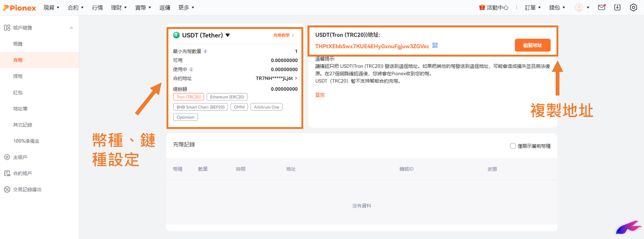
Task: Open 主帳戶 in the sidebar
Action: coord(20,157)
